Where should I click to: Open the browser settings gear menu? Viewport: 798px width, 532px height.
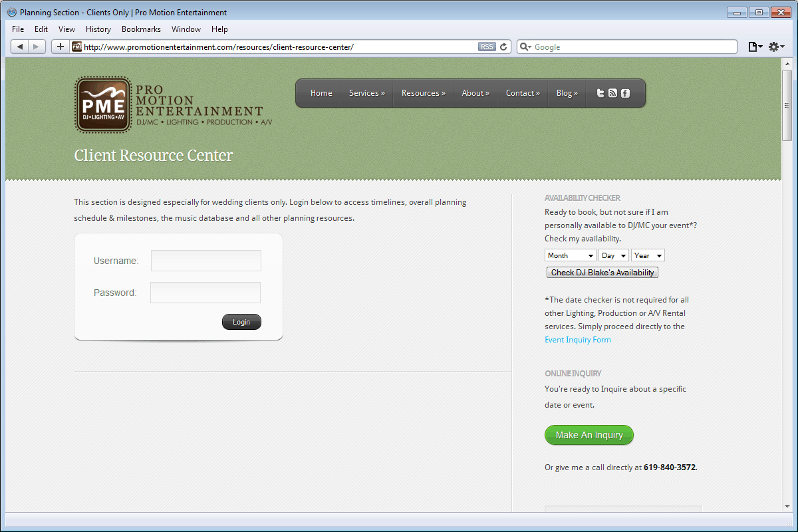tap(776, 47)
